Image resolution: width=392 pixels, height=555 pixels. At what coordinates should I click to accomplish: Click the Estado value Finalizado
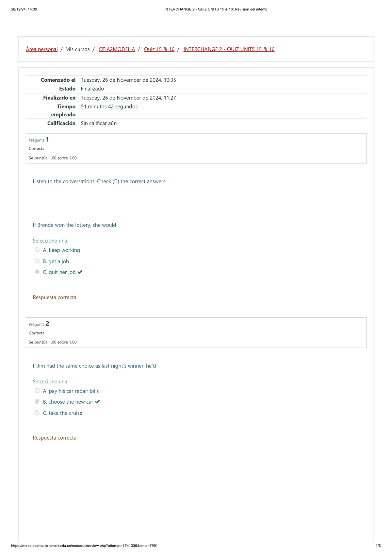(x=92, y=89)
